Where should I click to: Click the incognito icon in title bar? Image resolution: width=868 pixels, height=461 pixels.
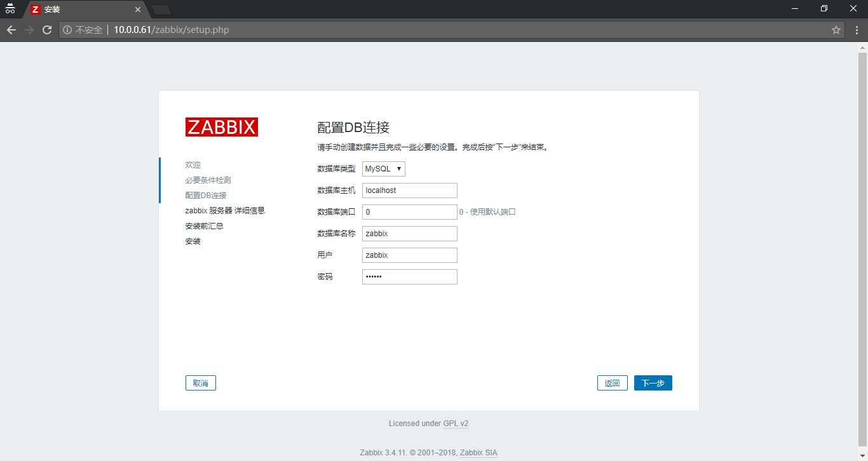point(10,9)
